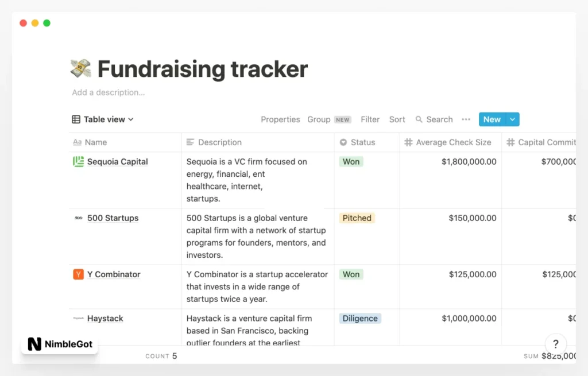588x376 pixels.
Task: Open the Filter menu
Action: 370,119
